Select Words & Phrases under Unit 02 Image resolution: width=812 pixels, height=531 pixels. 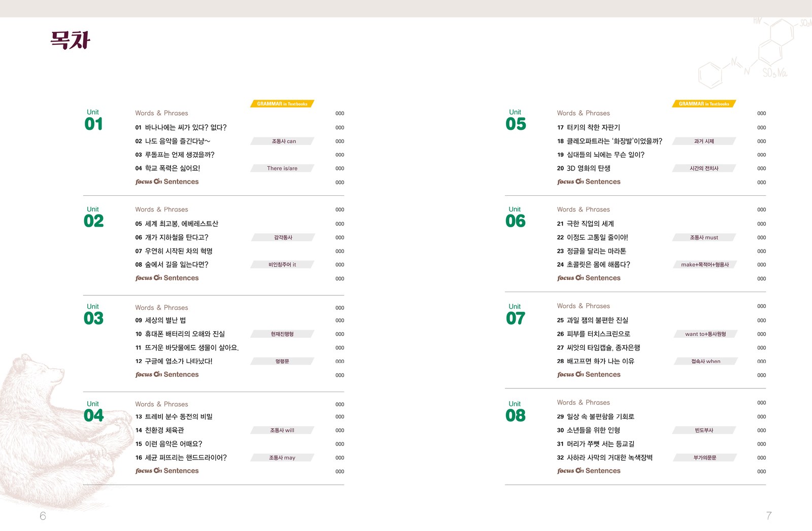pos(161,209)
